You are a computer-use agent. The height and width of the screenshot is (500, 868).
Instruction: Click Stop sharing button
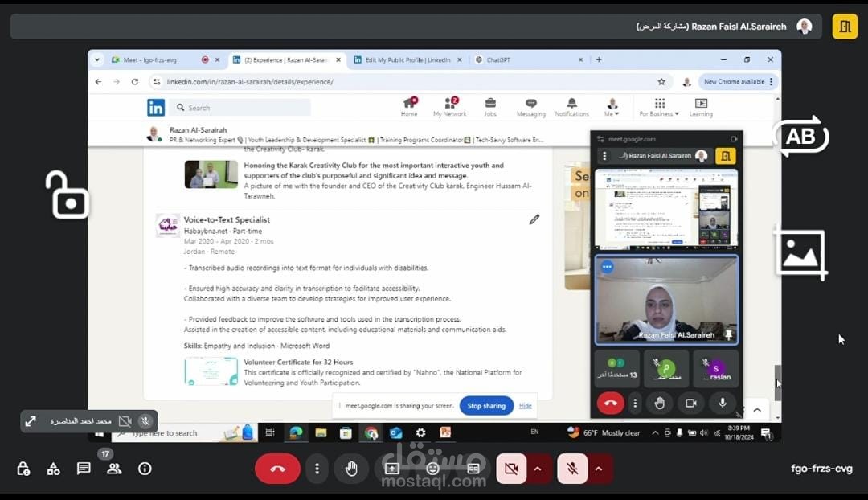[486, 406]
